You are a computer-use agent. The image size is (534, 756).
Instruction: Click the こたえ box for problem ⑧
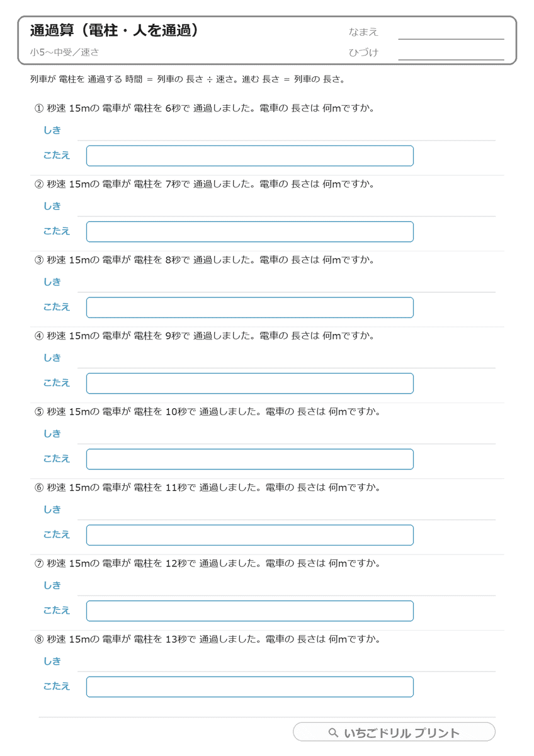point(250,687)
